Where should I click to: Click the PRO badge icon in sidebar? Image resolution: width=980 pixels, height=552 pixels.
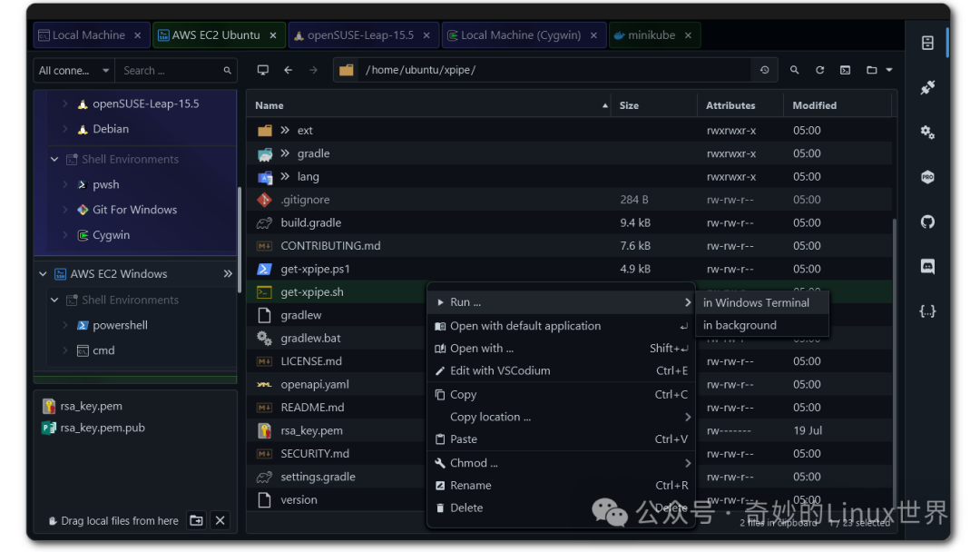[x=927, y=177]
